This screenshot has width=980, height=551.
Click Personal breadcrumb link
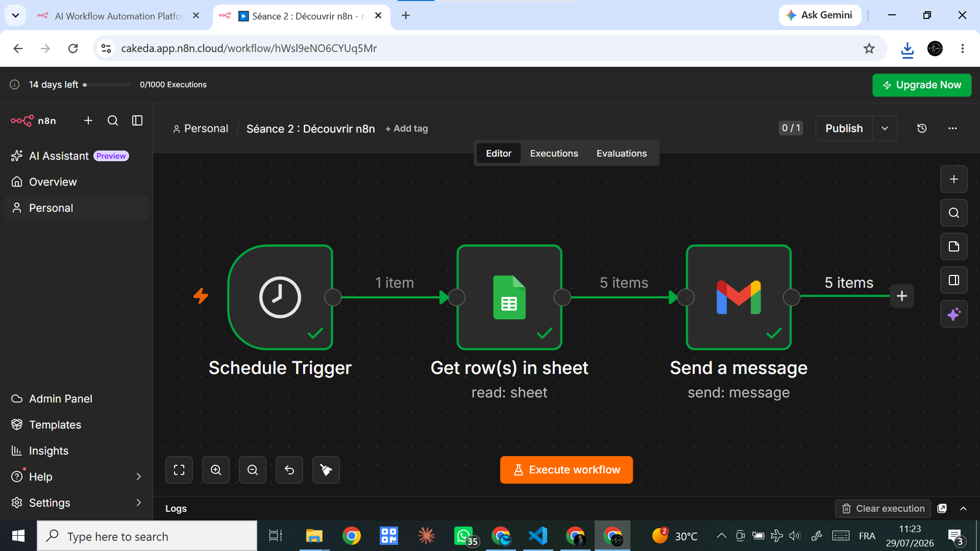pos(200,129)
